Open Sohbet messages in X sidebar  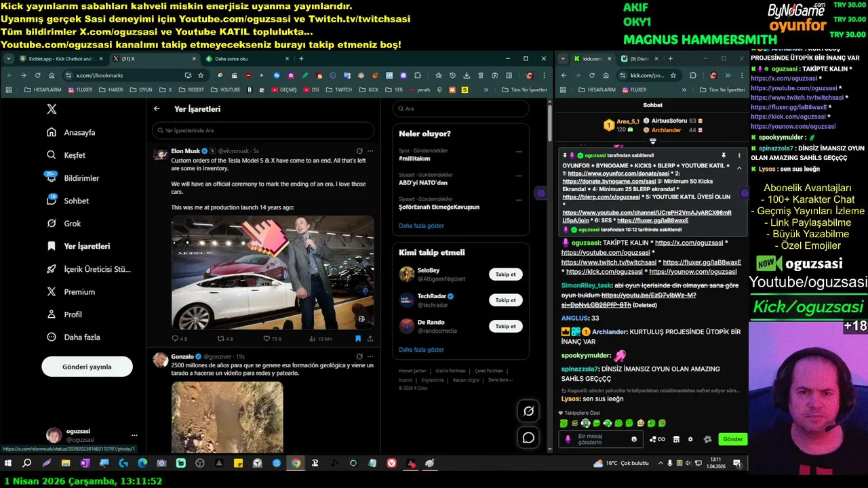[x=68, y=201]
